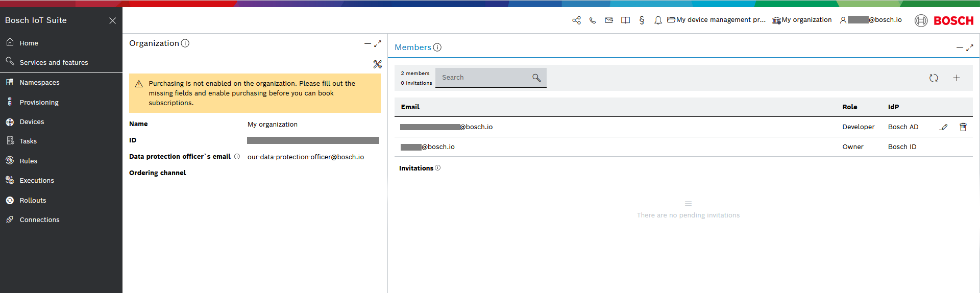Click the Owner role cell
This screenshot has height=293, width=980.
pyautogui.click(x=853, y=146)
